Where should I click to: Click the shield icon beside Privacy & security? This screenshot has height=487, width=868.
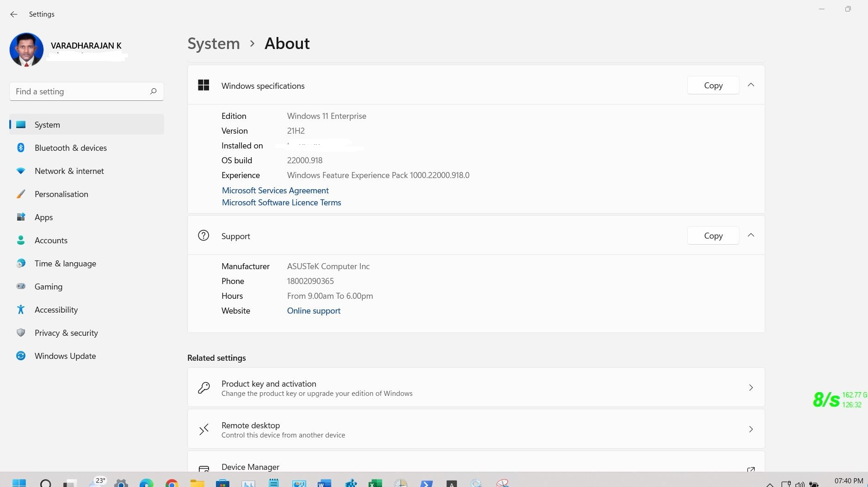(x=21, y=333)
